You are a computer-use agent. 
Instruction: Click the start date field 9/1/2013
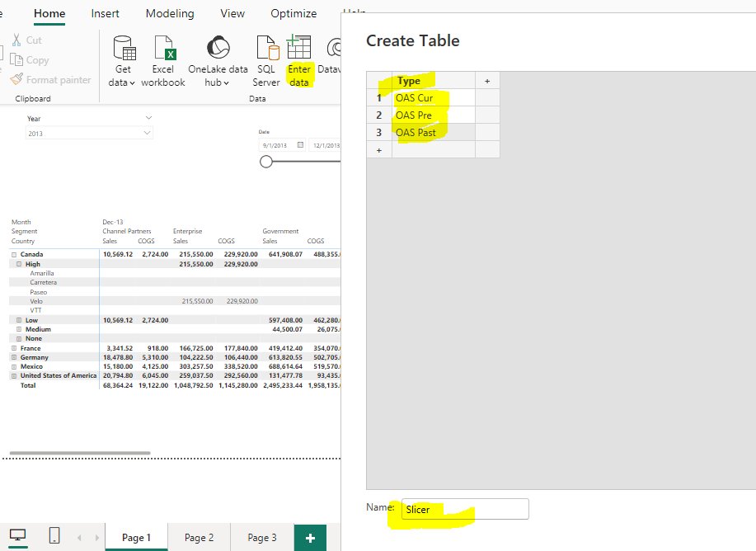click(x=283, y=145)
